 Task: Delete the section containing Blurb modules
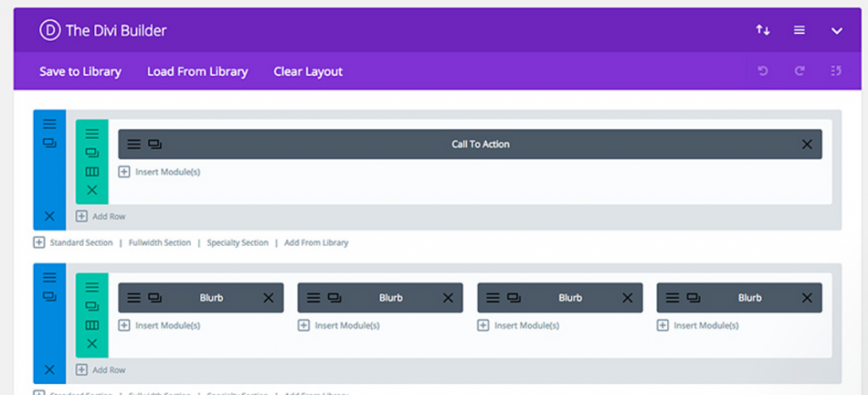(50, 370)
